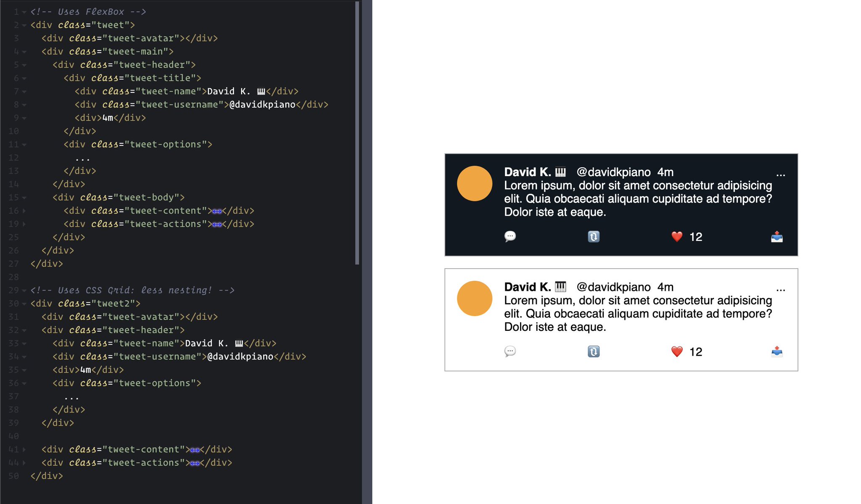Collapse tweet div at line 2 gutter arrow

[24, 25]
